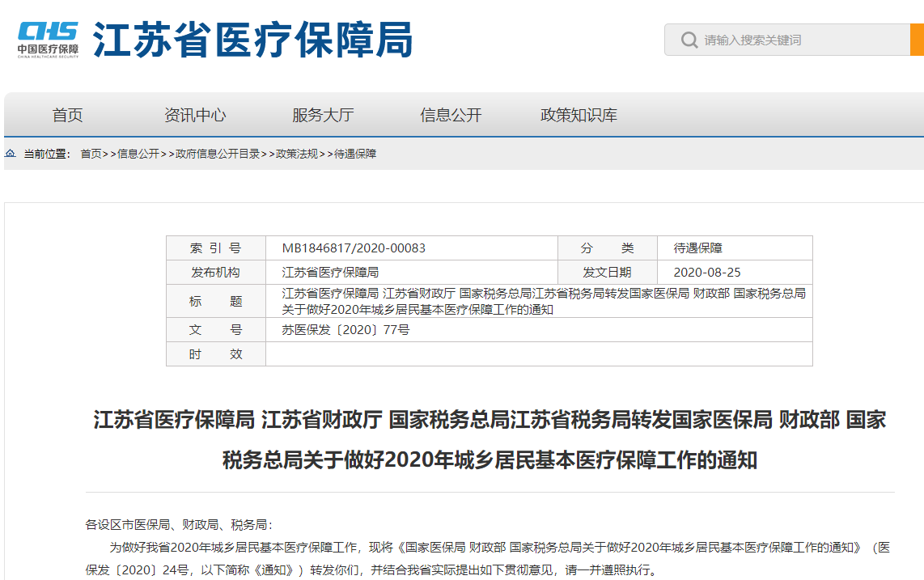Open the 服务大厅 navigation tab
Viewport: 924px width, 580px height.
click(x=323, y=115)
